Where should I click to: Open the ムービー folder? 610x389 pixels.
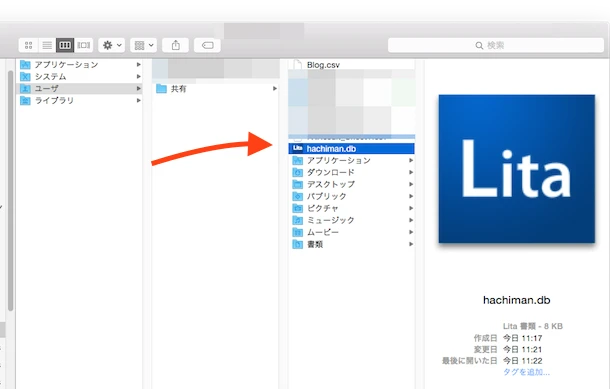point(352,233)
